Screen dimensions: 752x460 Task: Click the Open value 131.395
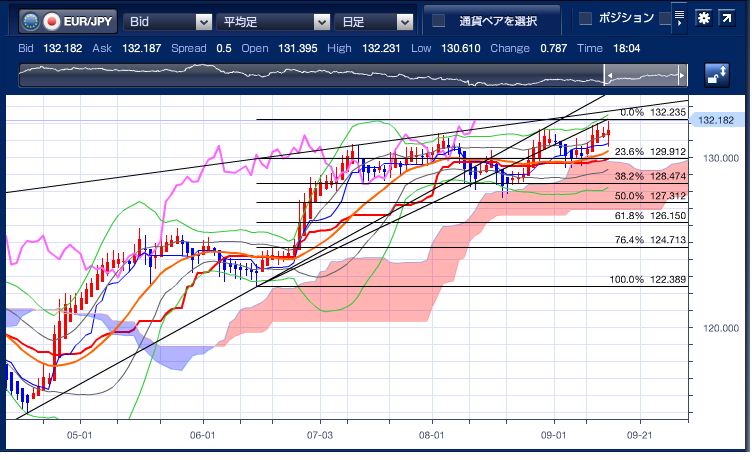(297, 48)
